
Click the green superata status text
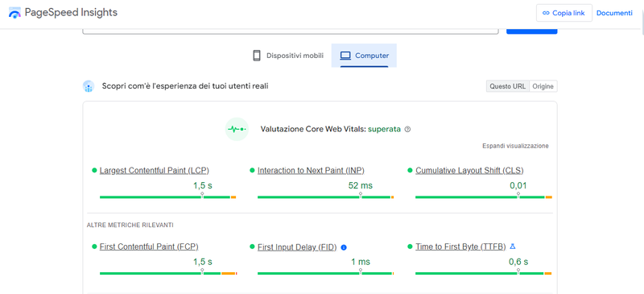384,129
